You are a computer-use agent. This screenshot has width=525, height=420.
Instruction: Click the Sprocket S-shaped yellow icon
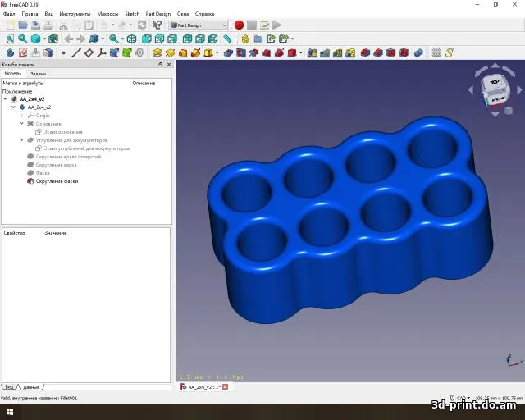click(449, 53)
